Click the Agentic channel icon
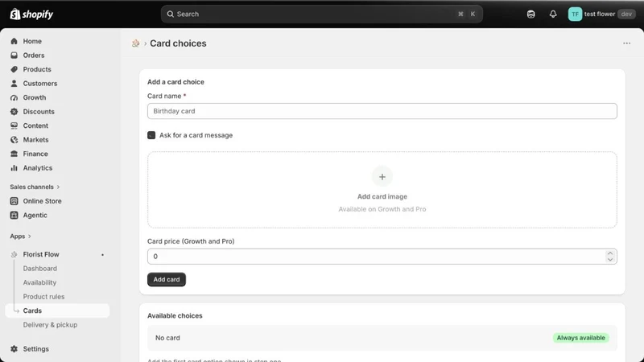 point(14,215)
